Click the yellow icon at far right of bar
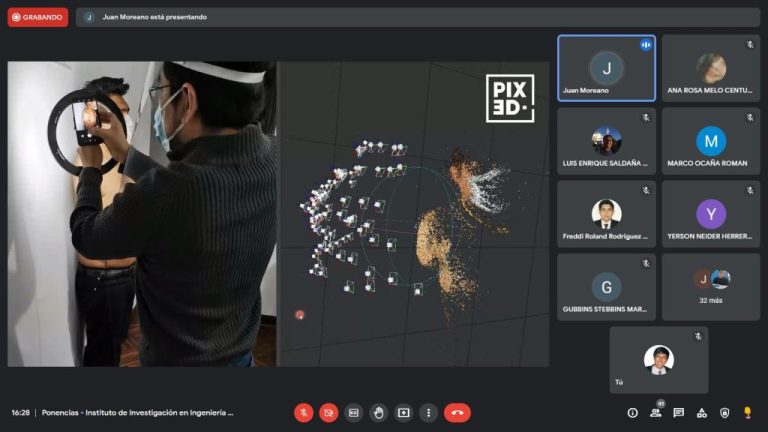This screenshot has width=768, height=432. click(748, 412)
